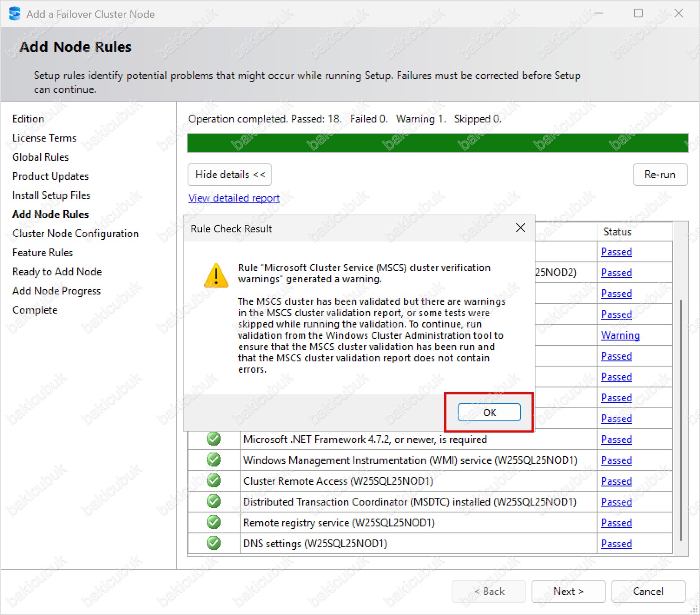Click green check icon beside Cluster Remote Access

214,481
